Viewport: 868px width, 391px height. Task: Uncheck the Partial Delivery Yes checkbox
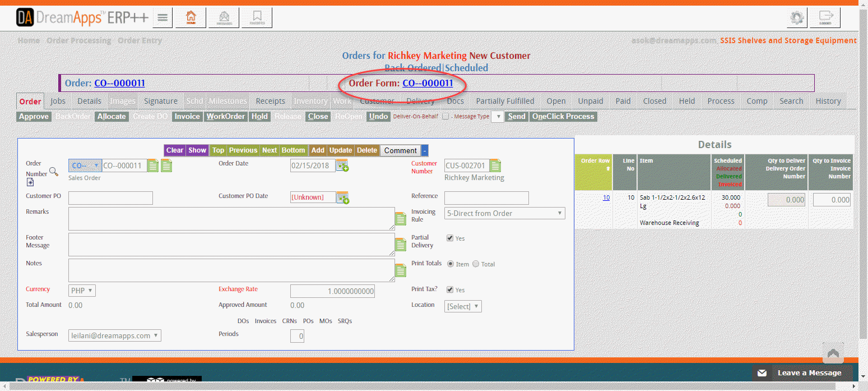[450, 238]
